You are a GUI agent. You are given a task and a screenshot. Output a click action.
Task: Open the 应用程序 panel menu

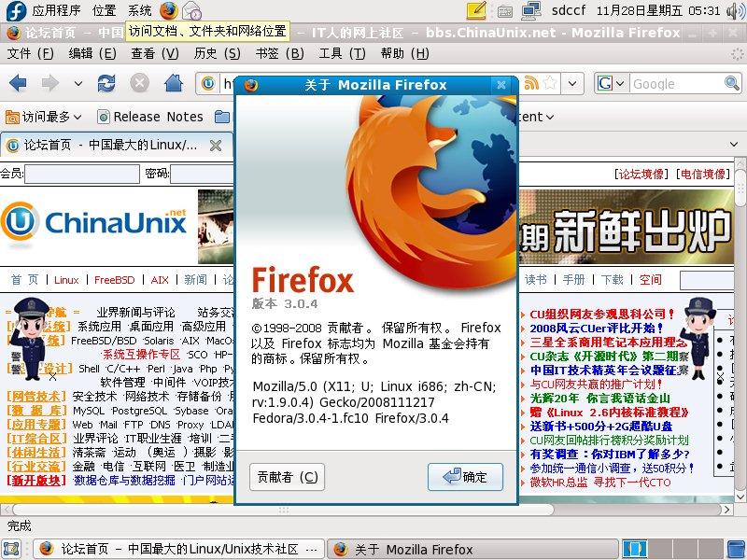tap(56, 10)
